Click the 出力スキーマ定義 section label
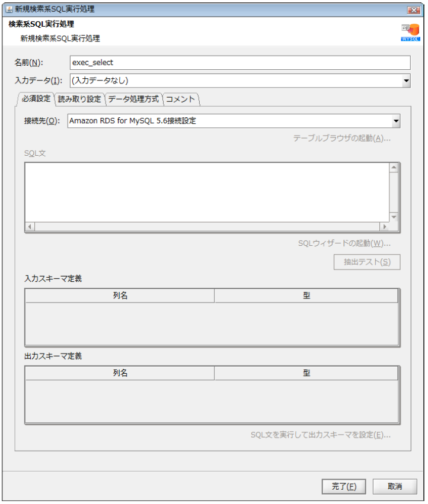This screenshot has height=504, width=428. pyautogui.click(x=53, y=356)
